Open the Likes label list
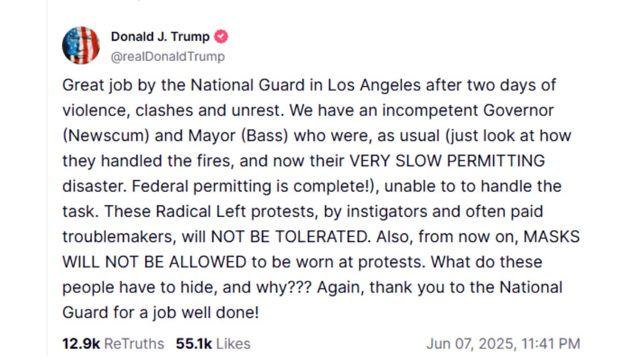The width and height of the screenshot is (644, 362). (233, 344)
